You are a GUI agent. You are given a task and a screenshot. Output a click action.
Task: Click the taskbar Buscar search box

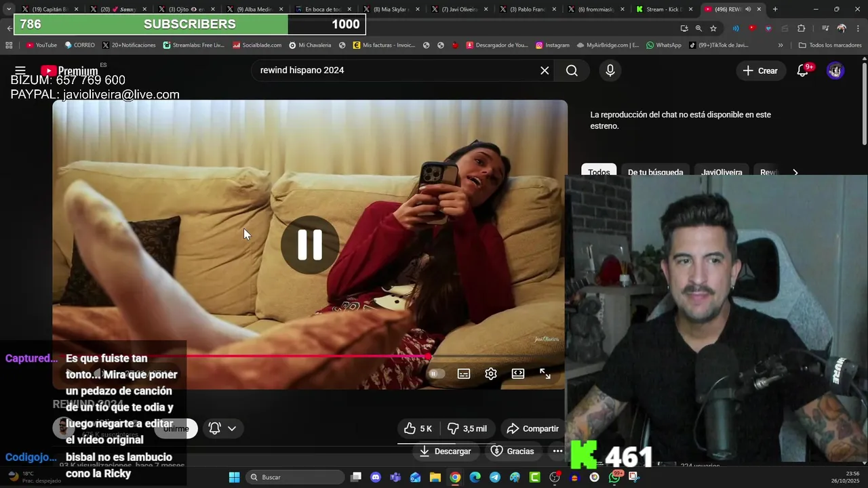296,477
